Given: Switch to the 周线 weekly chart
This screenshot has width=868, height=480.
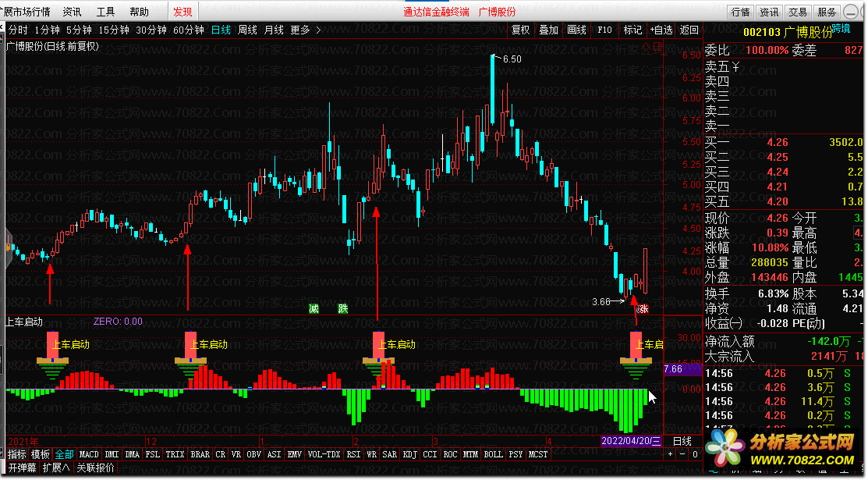Looking at the screenshot, I should coord(247,30).
